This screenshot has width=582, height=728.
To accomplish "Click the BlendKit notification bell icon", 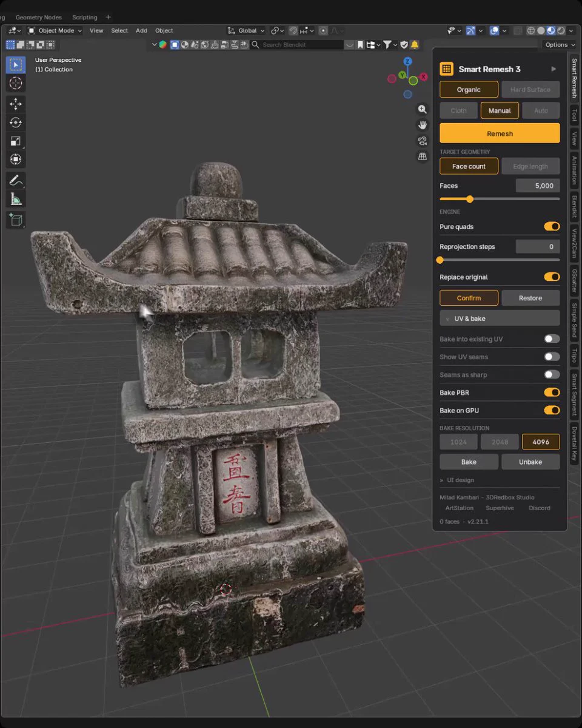I will point(415,45).
